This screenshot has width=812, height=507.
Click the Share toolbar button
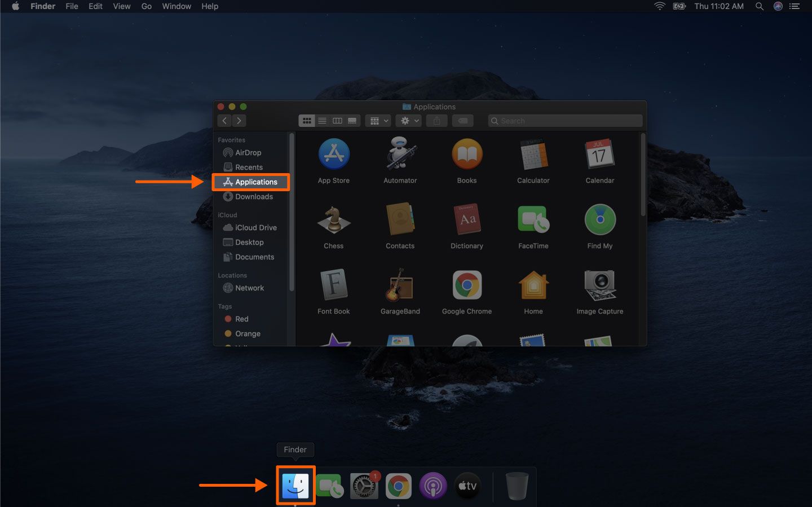436,121
